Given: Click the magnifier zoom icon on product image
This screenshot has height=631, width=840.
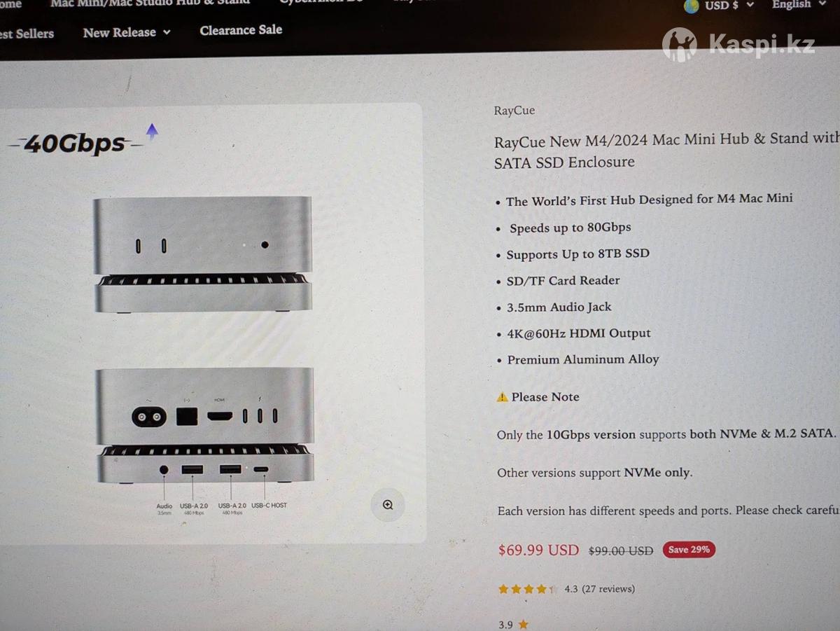Looking at the screenshot, I should point(388,504).
